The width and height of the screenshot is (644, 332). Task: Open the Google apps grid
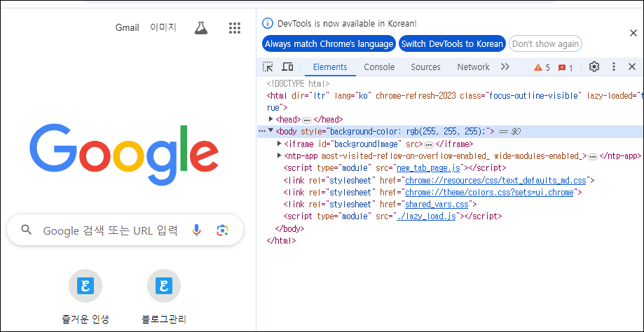point(234,28)
